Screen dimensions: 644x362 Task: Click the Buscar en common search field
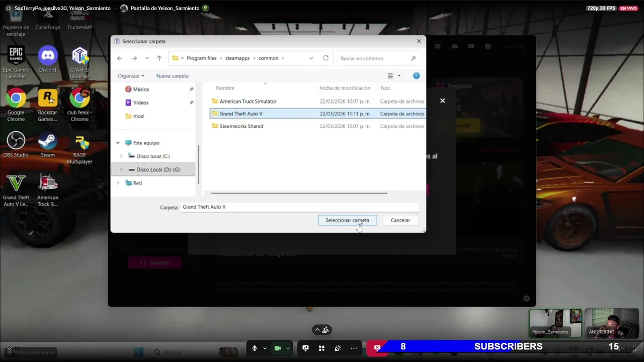[378, 58]
